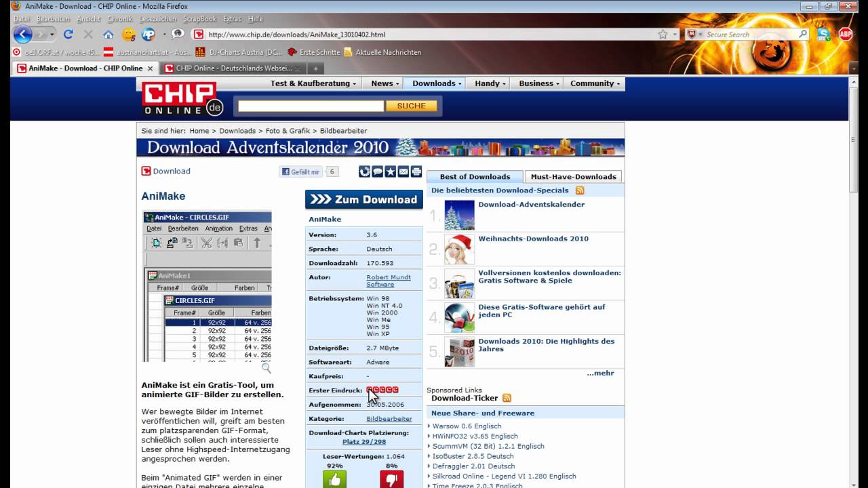868x488 pixels.
Task: Click the reload-style share icon above download button
Action: coord(365,171)
